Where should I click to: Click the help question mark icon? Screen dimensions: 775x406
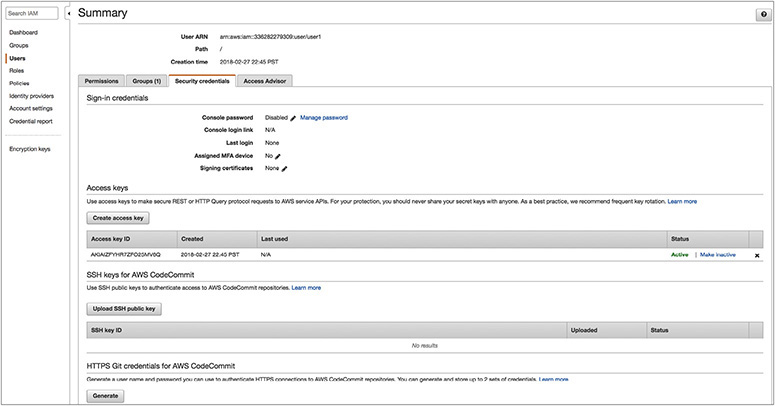point(762,15)
